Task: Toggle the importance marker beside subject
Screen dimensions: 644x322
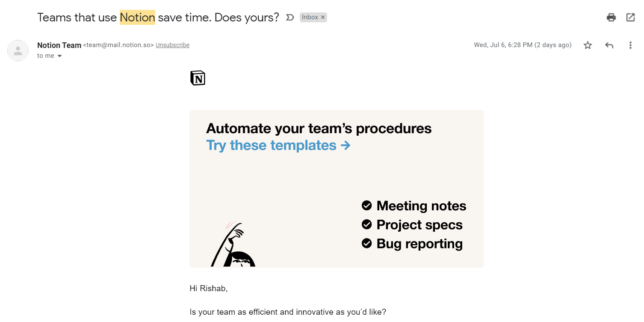Action: tap(290, 18)
